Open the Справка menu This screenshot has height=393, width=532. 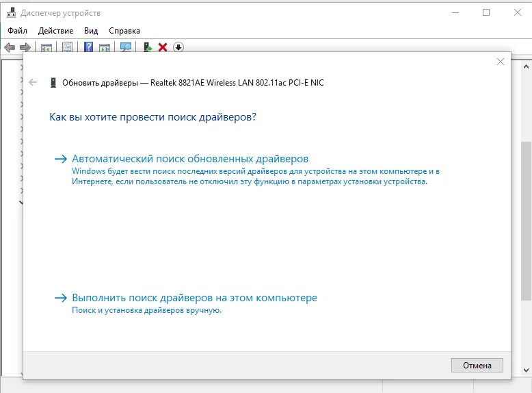(x=124, y=31)
